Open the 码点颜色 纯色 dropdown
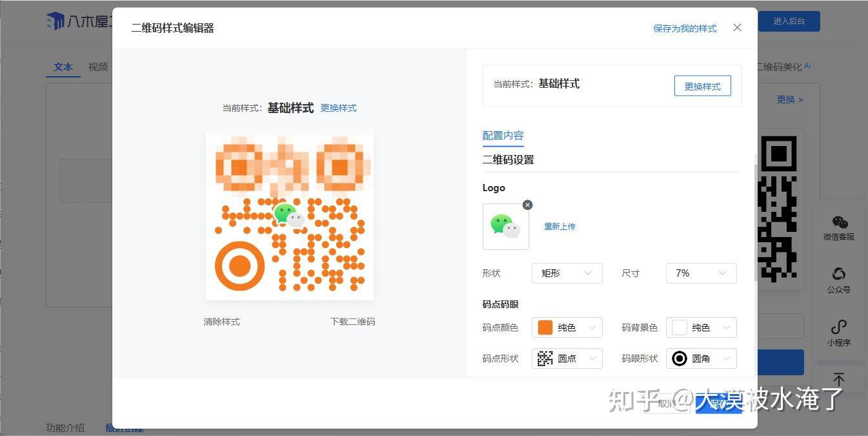The width and height of the screenshot is (868, 436). 567,327
